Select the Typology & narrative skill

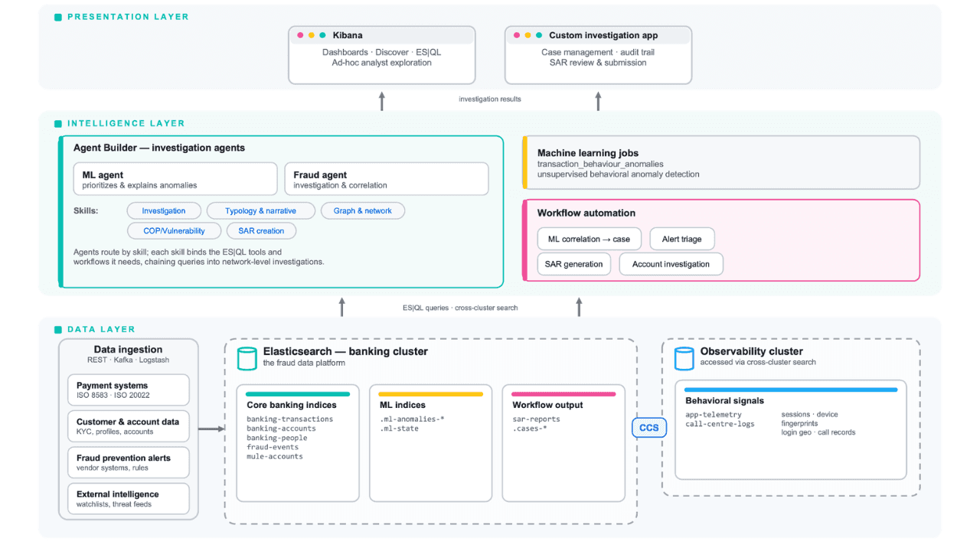tap(260, 210)
